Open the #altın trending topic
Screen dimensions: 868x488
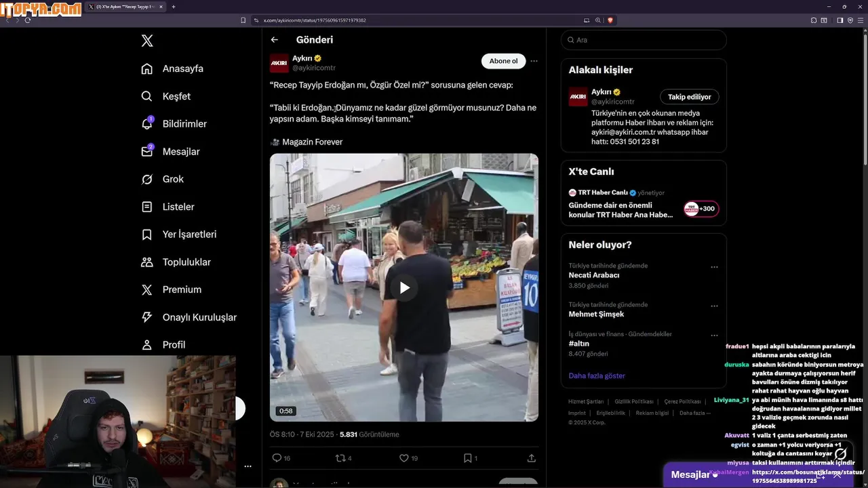[579, 344]
